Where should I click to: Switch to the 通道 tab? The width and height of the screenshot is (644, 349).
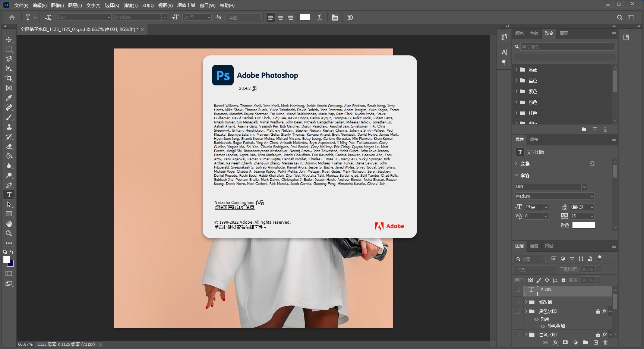point(534,246)
